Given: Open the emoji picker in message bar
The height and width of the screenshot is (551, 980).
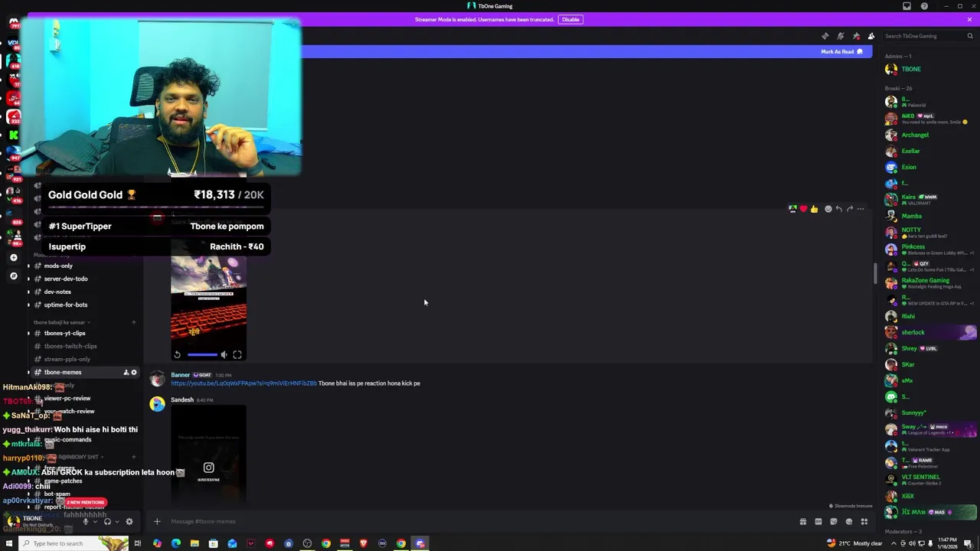Looking at the screenshot, I should 849,522.
